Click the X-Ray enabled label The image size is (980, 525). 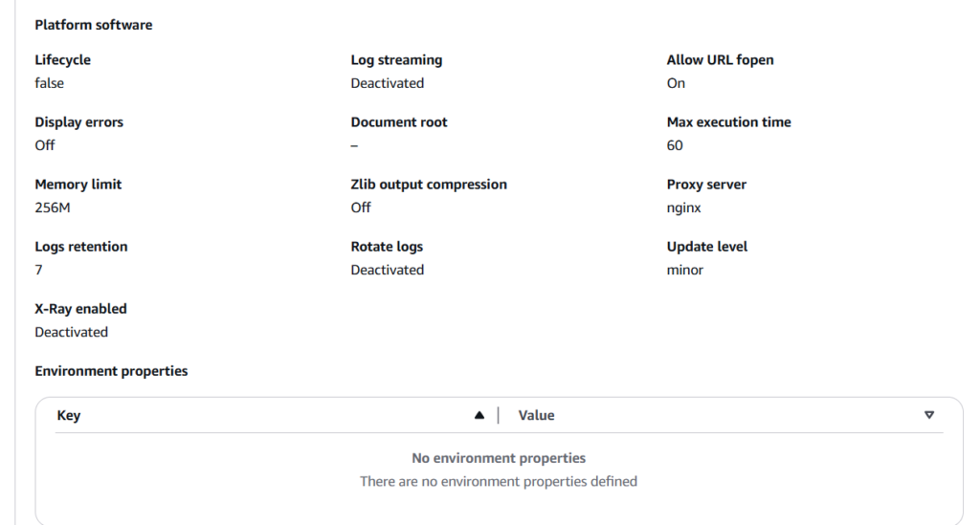point(81,308)
